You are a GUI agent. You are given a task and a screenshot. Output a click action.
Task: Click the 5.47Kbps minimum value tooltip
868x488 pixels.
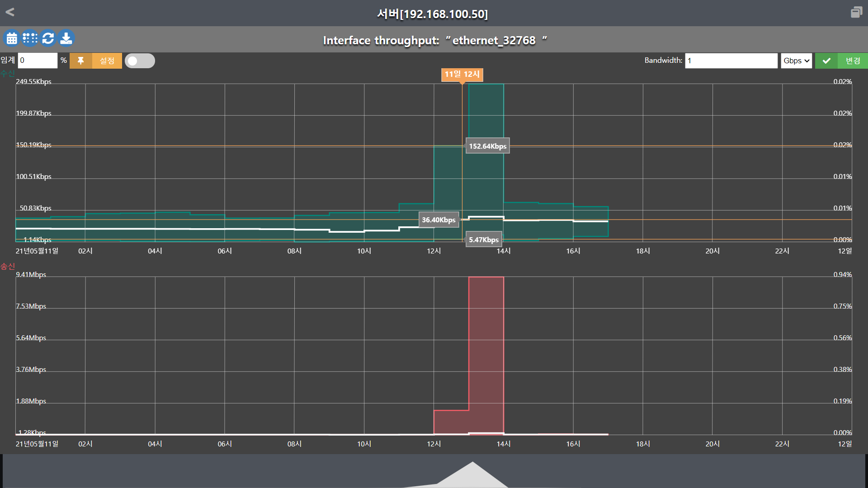point(484,240)
